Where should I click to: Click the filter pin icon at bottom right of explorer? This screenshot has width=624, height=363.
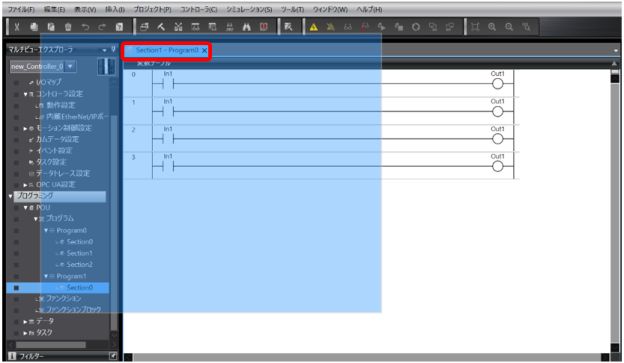(113, 356)
